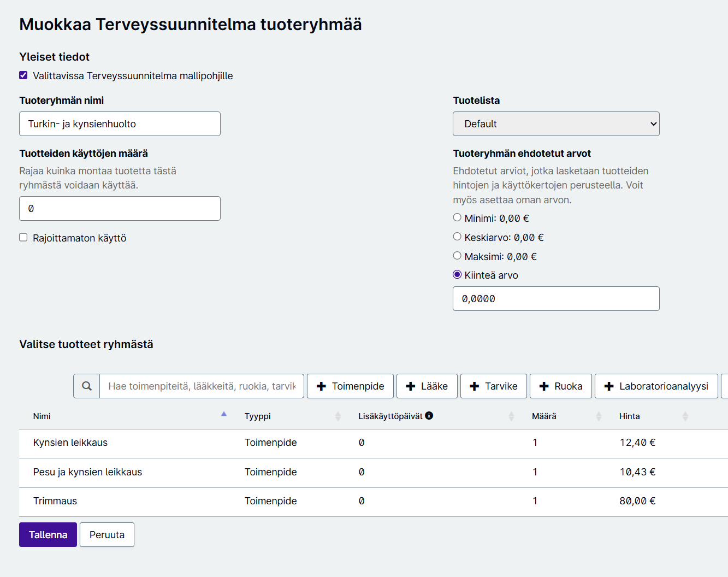Viewport: 728px width, 577px height.
Task: Add a Toimenpide product
Action: [x=350, y=386]
